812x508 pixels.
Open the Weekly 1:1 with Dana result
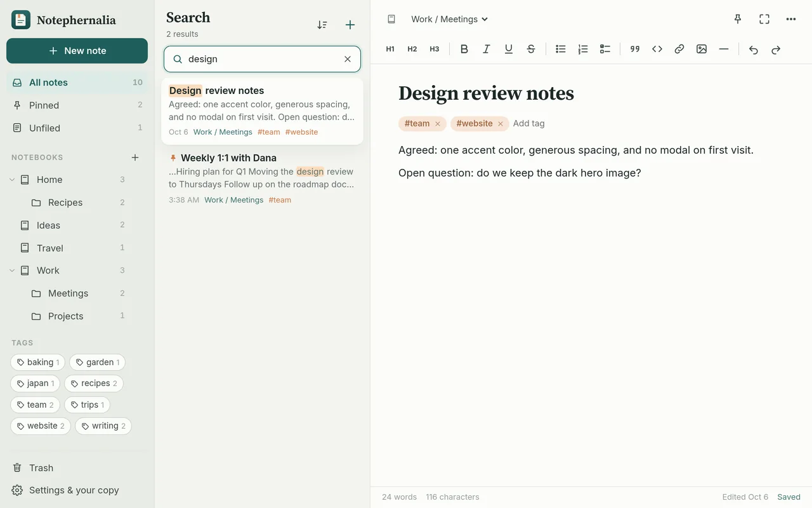[x=262, y=178]
